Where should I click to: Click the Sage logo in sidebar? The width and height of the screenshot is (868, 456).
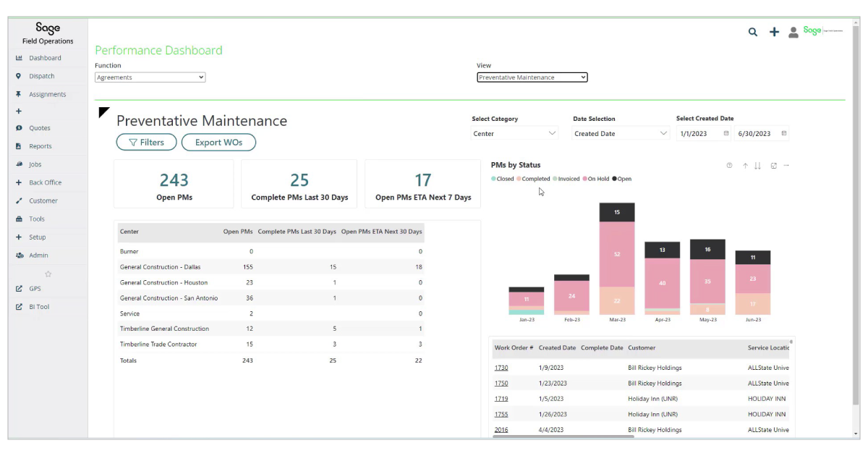click(x=48, y=29)
